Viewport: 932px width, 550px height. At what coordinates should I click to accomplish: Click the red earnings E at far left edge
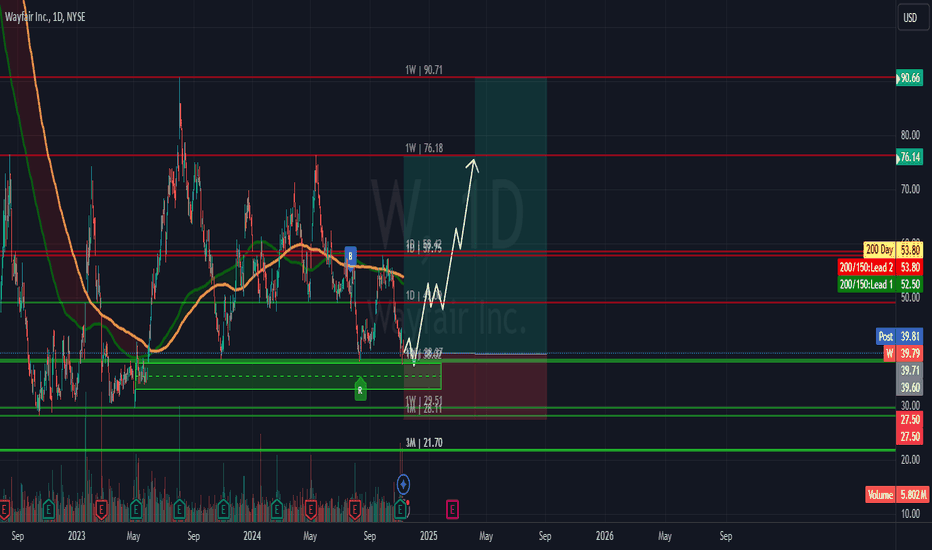pos(4,510)
